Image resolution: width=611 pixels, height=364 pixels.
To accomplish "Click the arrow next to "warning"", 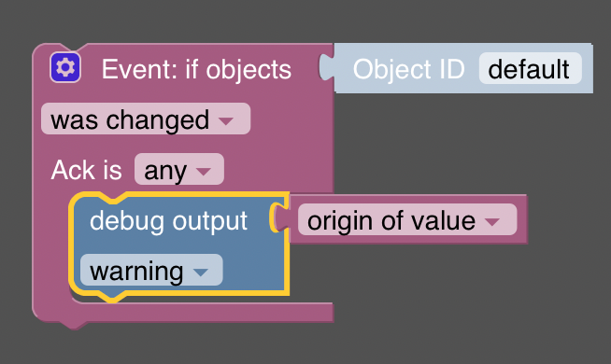I will 201,272.
